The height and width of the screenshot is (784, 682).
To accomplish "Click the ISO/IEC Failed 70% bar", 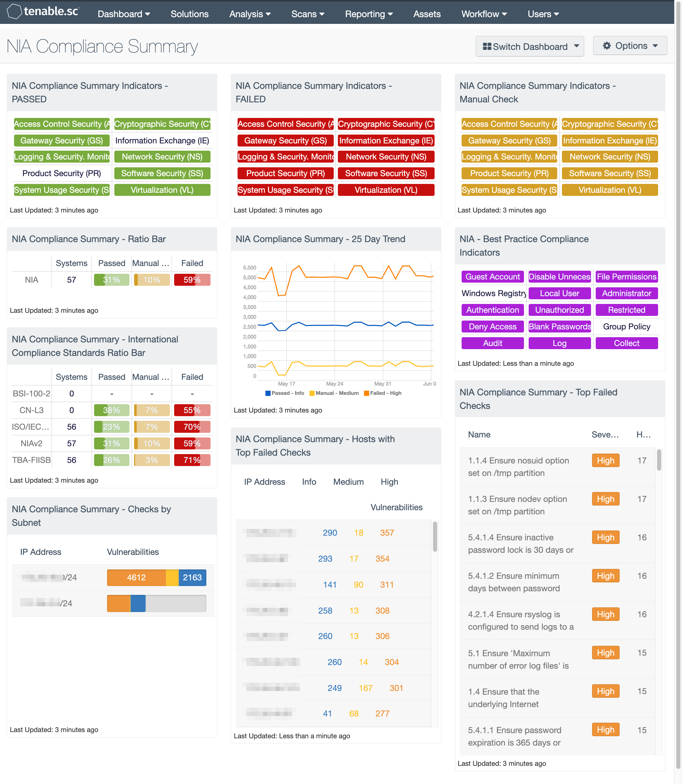I will (192, 427).
